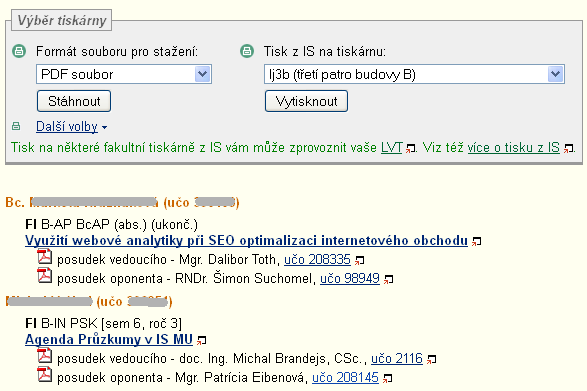Open thesis Využití webové analytiky při SEO optimalizaci
This screenshot has height=391, width=587.
[246, 240]
